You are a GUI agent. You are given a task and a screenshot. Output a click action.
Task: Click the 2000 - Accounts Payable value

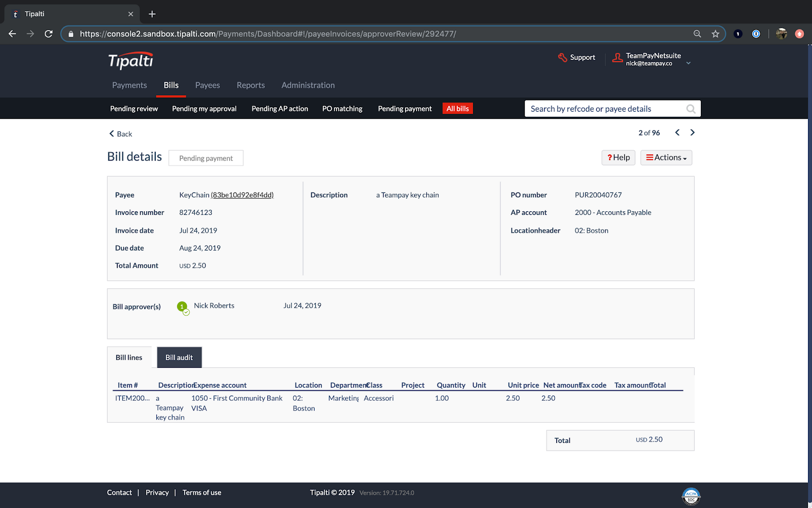pos(613,212)
